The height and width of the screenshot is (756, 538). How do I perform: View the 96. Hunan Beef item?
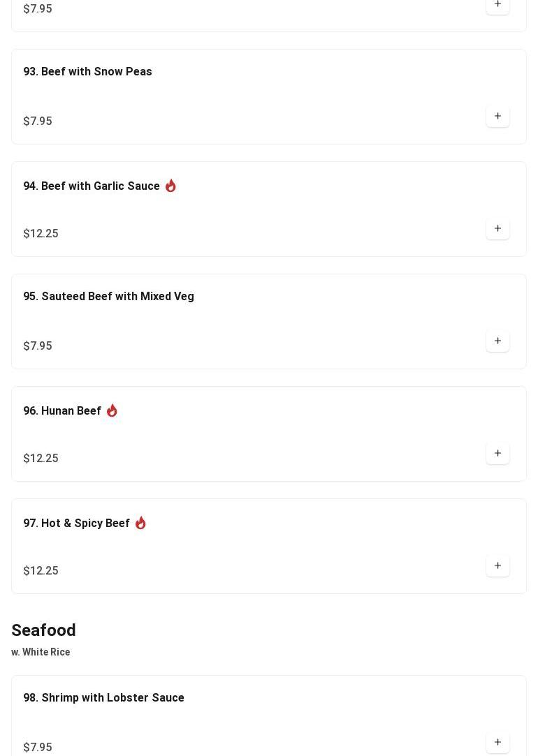[x=62, y=411]
